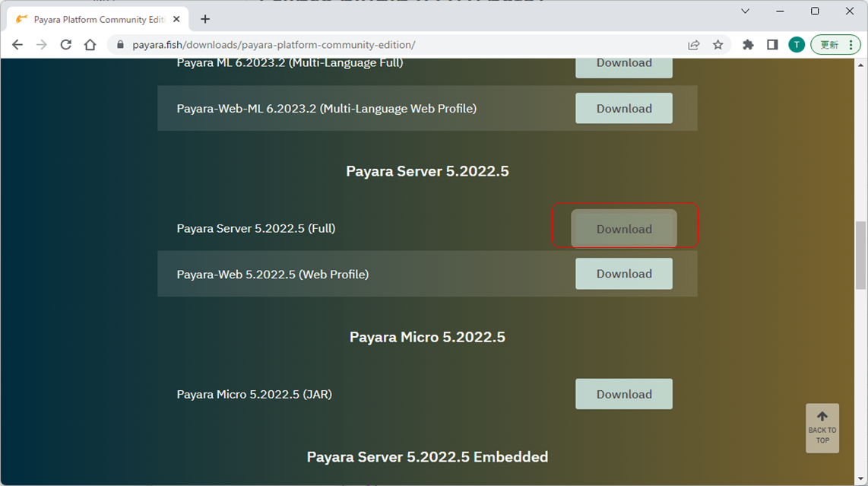The height and width of the screenshot is (486, 868).
Task: Click the scrollbar up arrow
Action: pyautogui.click(x=860, y=65)
